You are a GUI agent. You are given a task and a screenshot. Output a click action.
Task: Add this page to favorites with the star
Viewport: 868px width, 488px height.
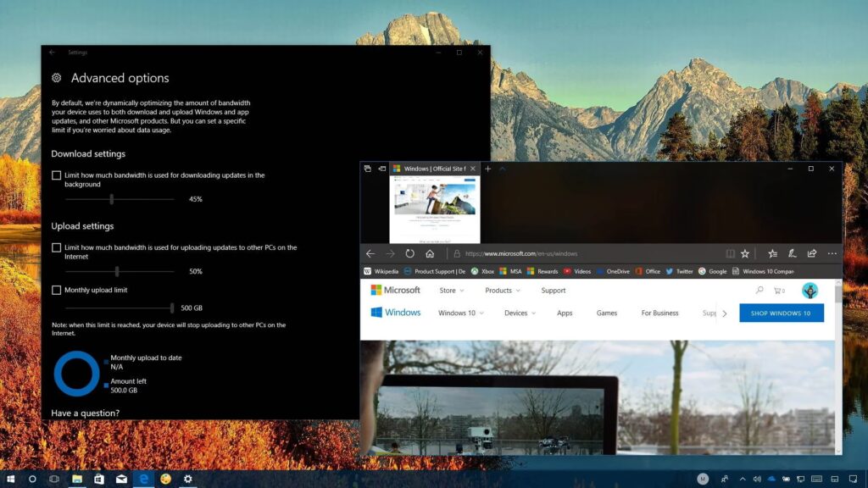[745, 253]
